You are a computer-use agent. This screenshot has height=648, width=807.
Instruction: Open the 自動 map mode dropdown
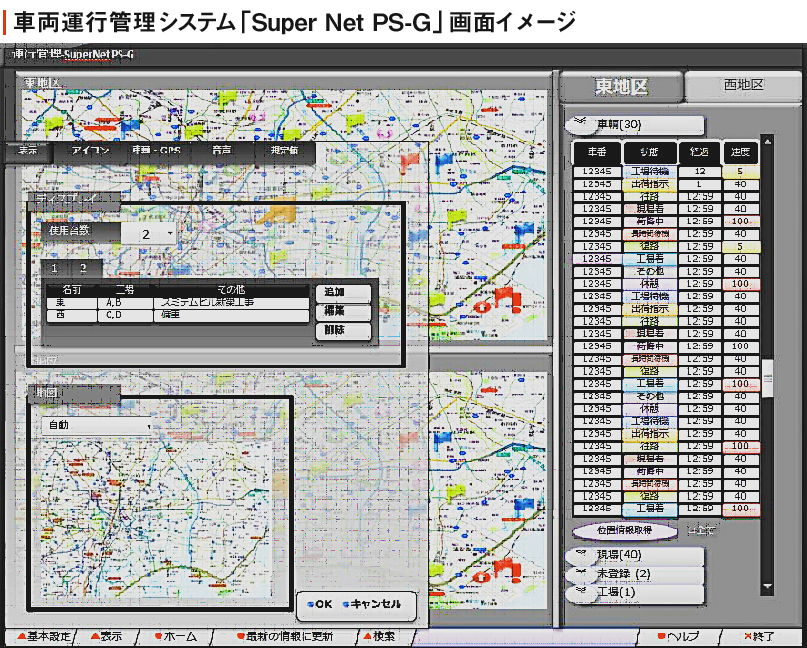click(97, 426)
